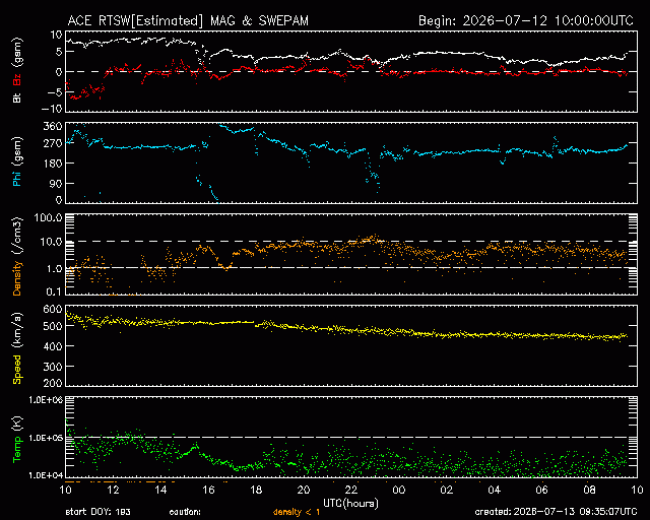The height and width of the screenshot is (520, 650).
Task: Click the '18' hour label on the time axis
Action: click(x=256, y=490)
